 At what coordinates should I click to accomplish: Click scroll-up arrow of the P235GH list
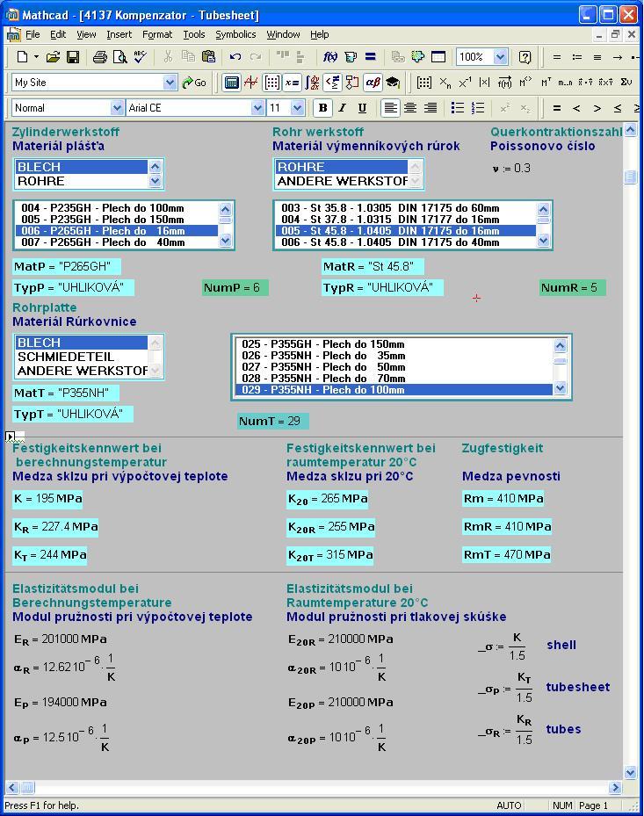(226, 209)
